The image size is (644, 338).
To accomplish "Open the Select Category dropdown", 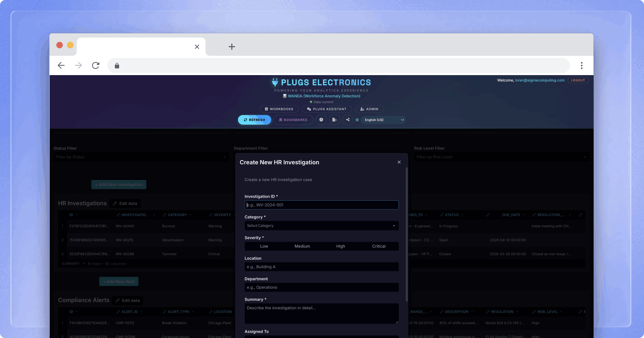I will [x=321, y=226].
